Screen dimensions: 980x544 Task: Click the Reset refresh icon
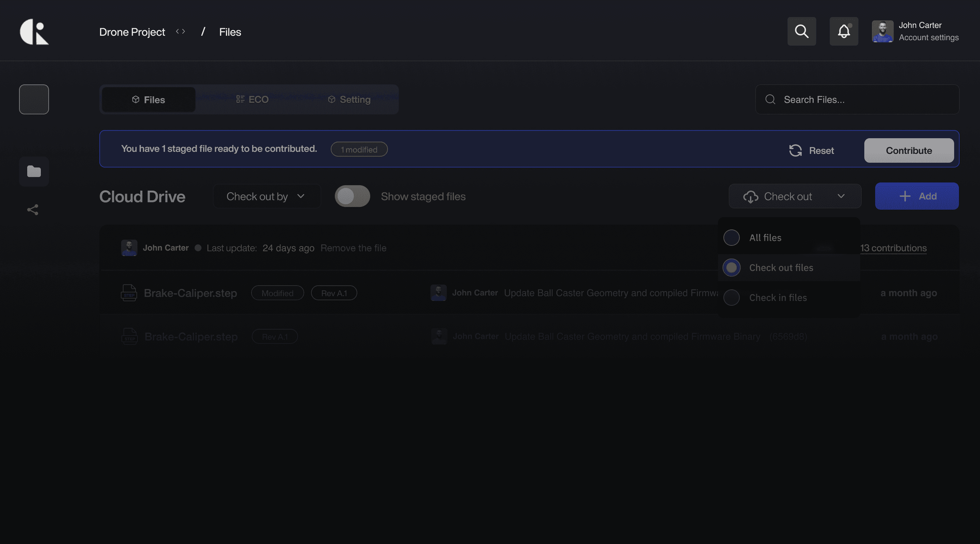(795, 150)
